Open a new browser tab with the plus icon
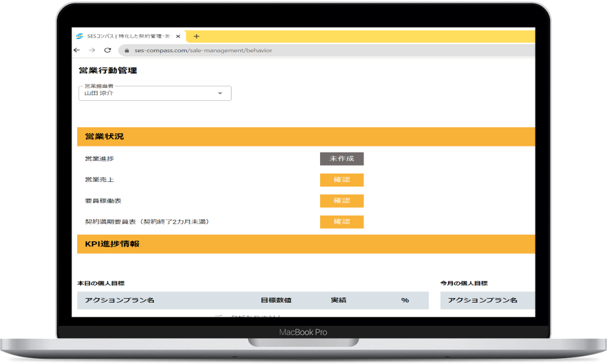 tap(197, 36)
